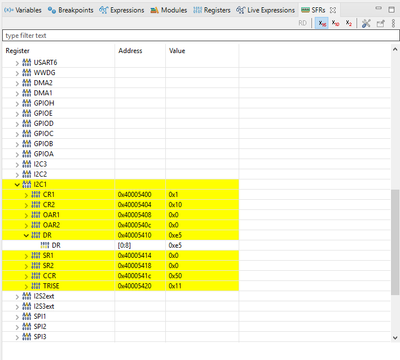Click the type filter text field
400x360 pixels.
pyautogui.click(x=201, y=35)
